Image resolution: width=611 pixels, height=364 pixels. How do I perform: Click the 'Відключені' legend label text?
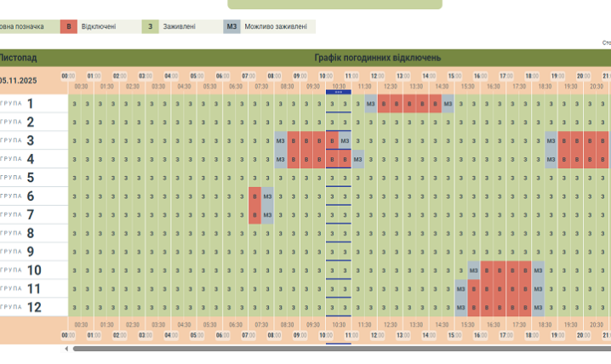(x=99, y=26)
